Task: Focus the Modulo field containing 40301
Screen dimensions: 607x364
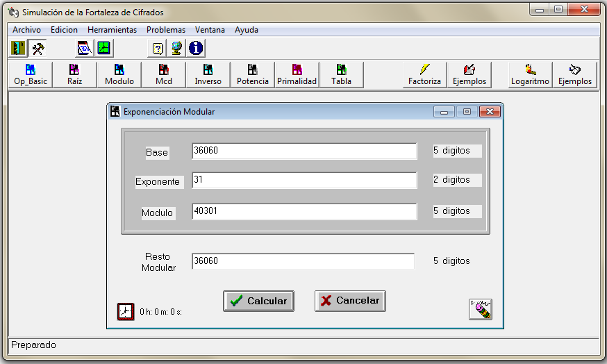Action: (304, 212)
